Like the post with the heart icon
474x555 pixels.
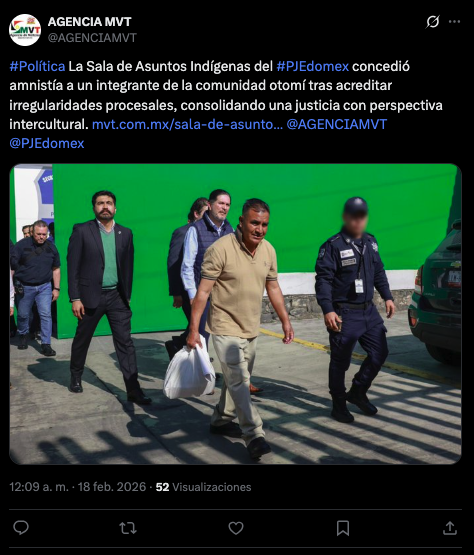(x=236, y=528)
